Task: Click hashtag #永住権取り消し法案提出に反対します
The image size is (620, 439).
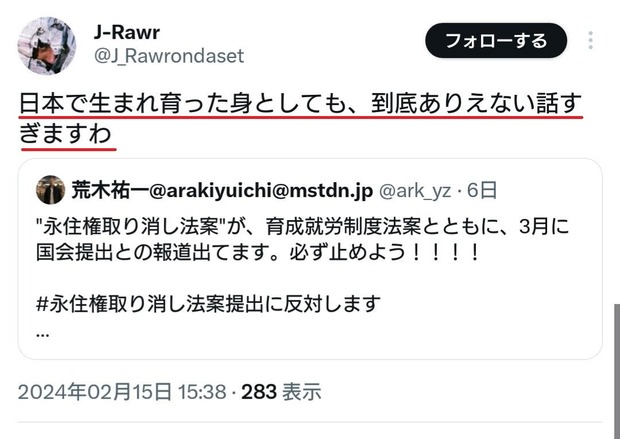Action: 208,304
